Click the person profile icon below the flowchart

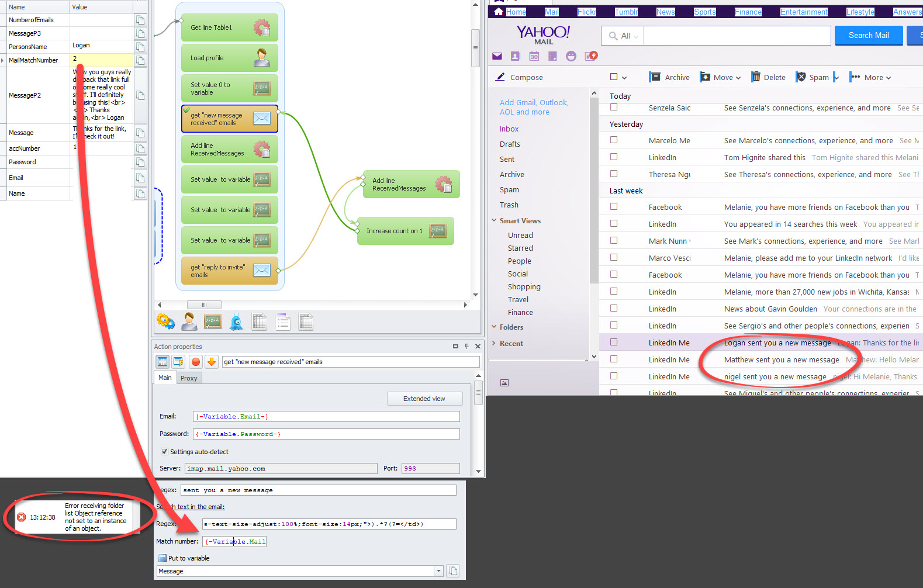tap(189, 321)
